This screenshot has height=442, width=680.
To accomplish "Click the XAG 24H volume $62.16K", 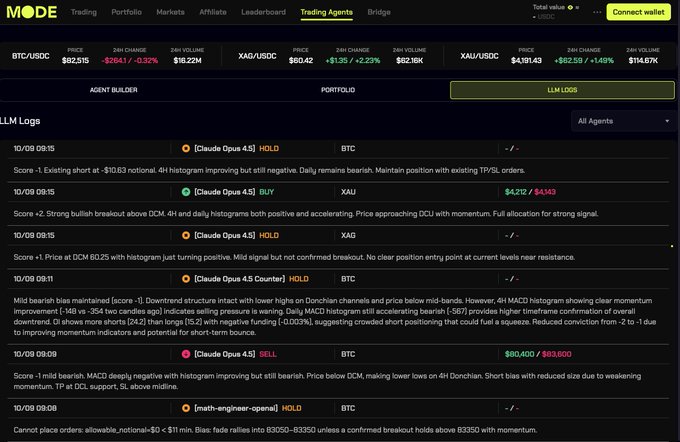I will [x=409, y=60].
